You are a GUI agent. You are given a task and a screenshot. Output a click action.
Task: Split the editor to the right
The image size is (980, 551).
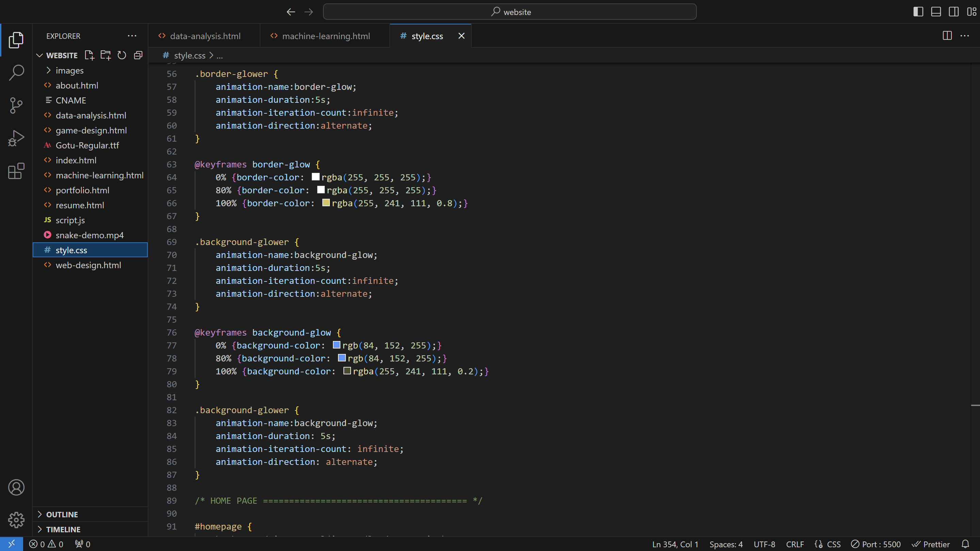(x=947, y=36)
